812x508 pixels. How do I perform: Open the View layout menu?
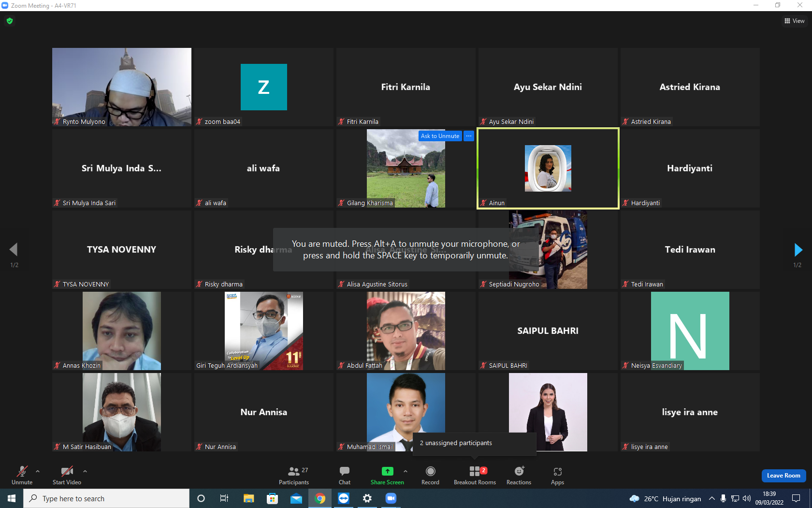click(795, 21)
